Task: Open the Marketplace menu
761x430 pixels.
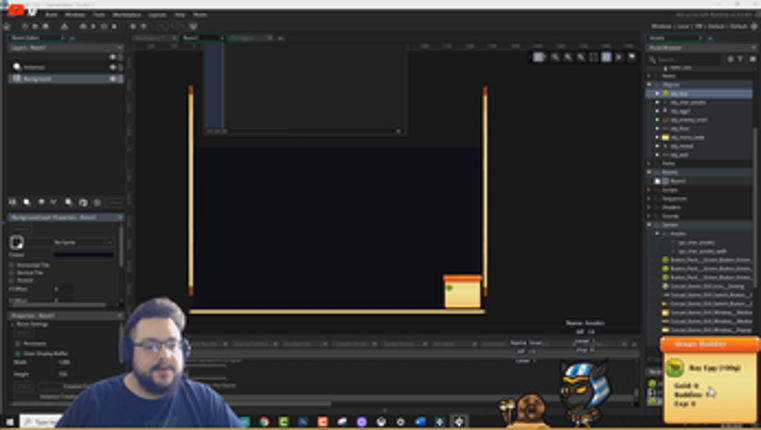Action: [x=126, y=15]
